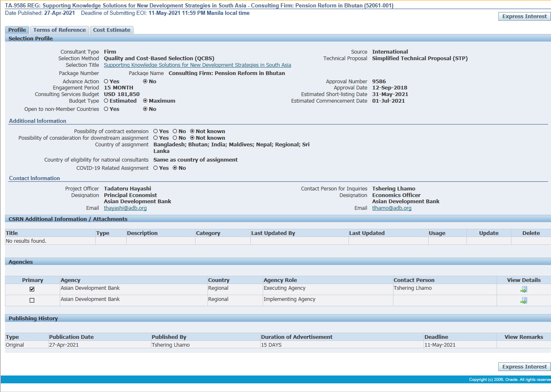
Task: Select No for COVID-19 Related Assignment
Action: click(x=175, y=168)
